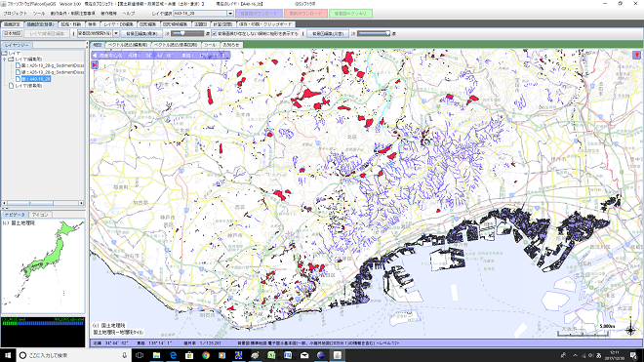This screenshot has width=644, height=362.
Task: Open the ヘルプ menu
Action: (x=129, y=14)
